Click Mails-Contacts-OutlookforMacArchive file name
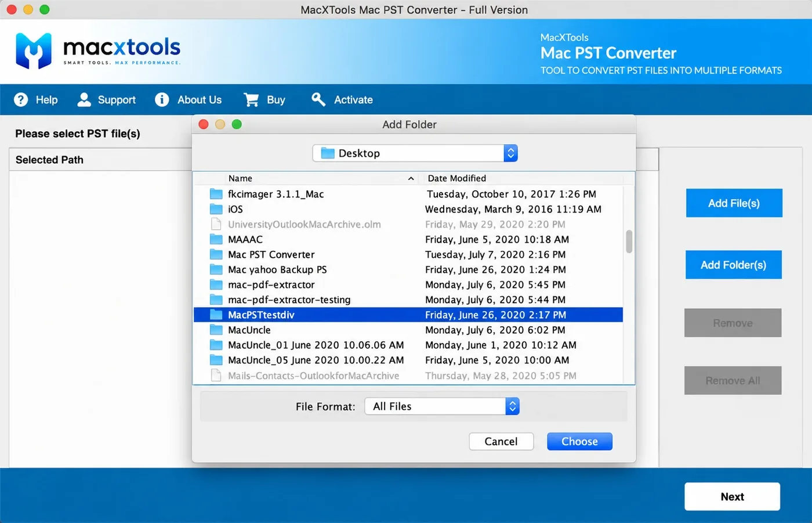 (313, 376)
